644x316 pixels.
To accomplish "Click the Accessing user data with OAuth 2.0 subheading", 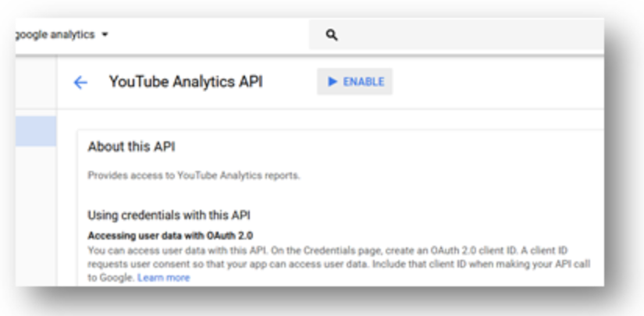I will [170, 236].
